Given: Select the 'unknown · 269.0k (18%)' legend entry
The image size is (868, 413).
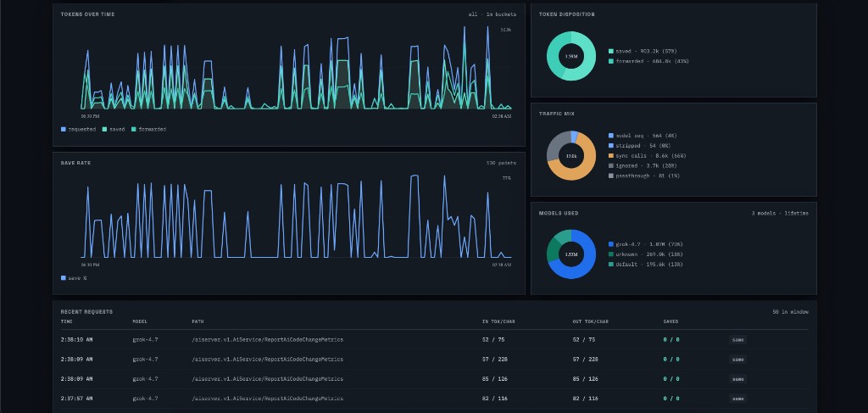Looking at the screenshot, I should (x=645, y=254).
